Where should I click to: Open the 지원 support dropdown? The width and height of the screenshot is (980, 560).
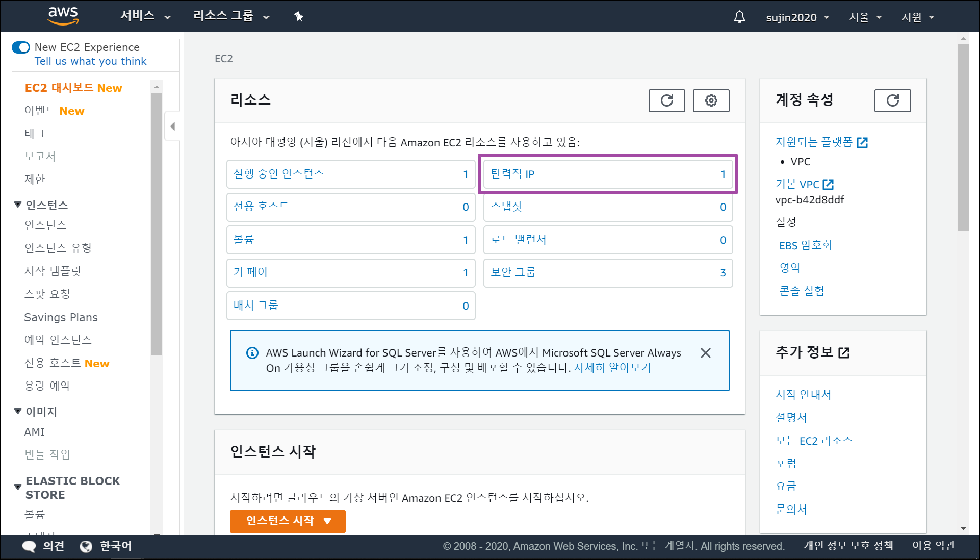coord(917,17)
